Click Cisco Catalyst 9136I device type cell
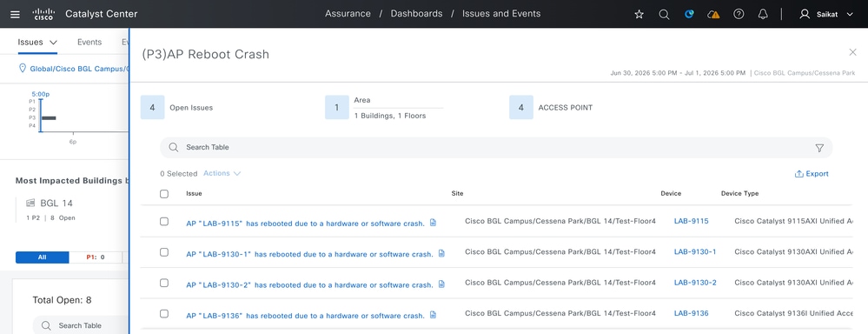The image size is (868, 334). pos(794,313)
